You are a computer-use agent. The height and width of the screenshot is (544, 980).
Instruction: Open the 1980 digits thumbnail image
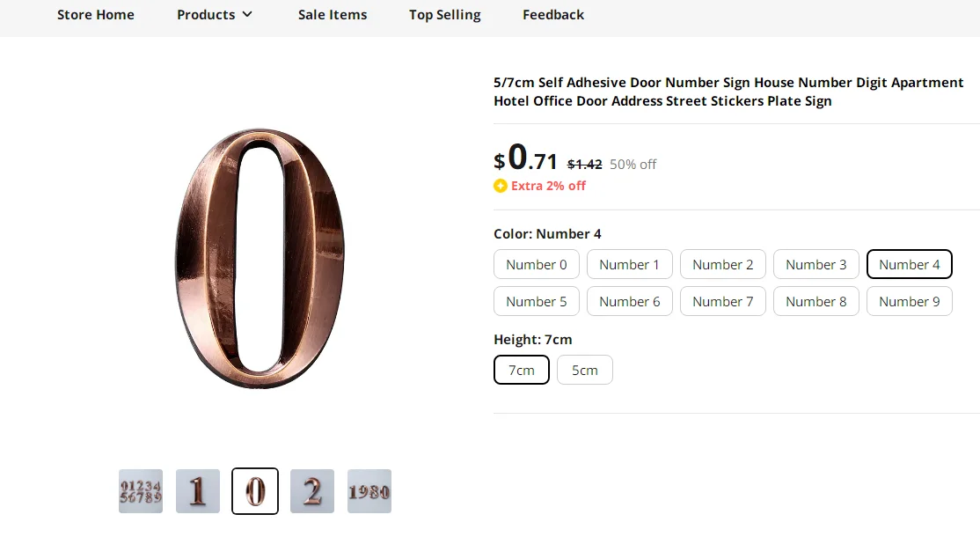click(369, 491)
